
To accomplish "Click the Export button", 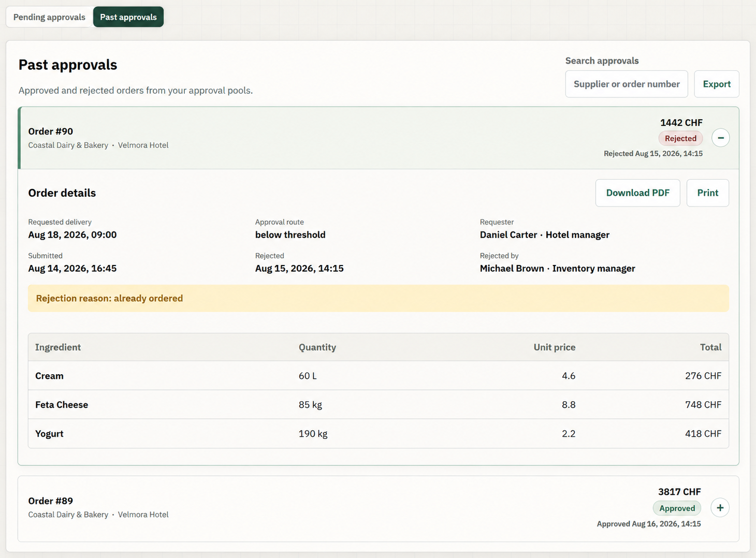I will point(717,84).
